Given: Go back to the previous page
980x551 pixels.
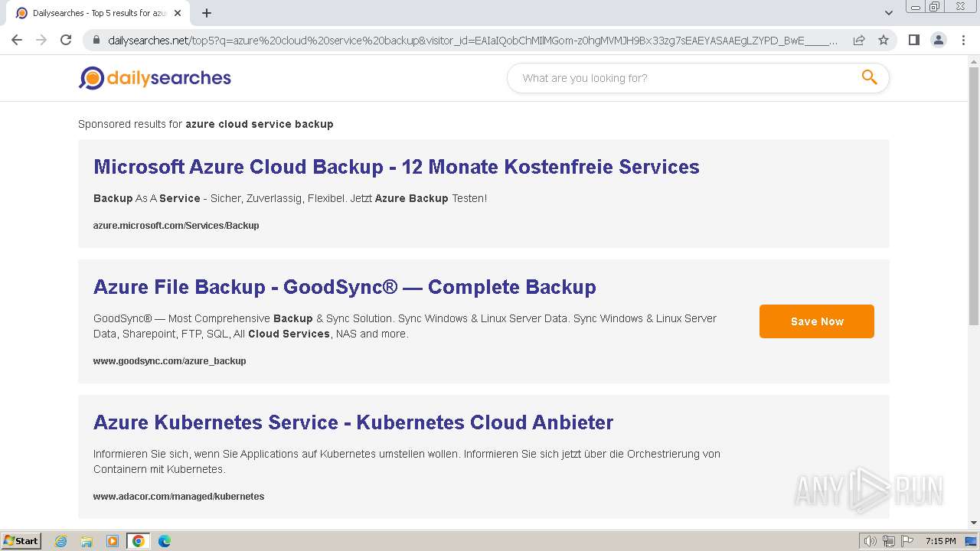Looking at the screenshot, I should 17,40.
